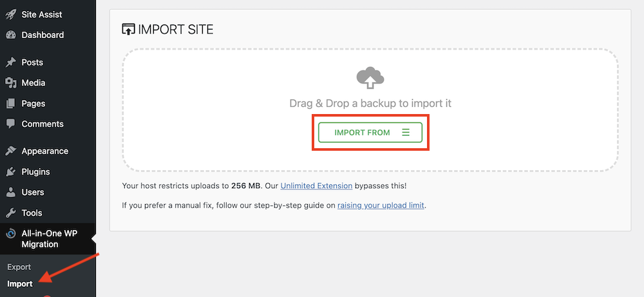Click the Appearance paintbrush icon

coord(11,151)
